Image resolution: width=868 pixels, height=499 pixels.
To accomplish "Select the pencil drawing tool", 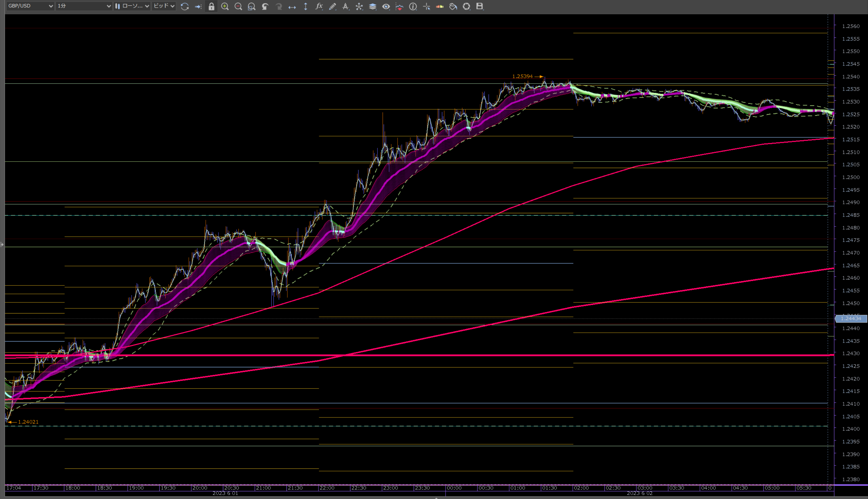I will tap(332, 6).
